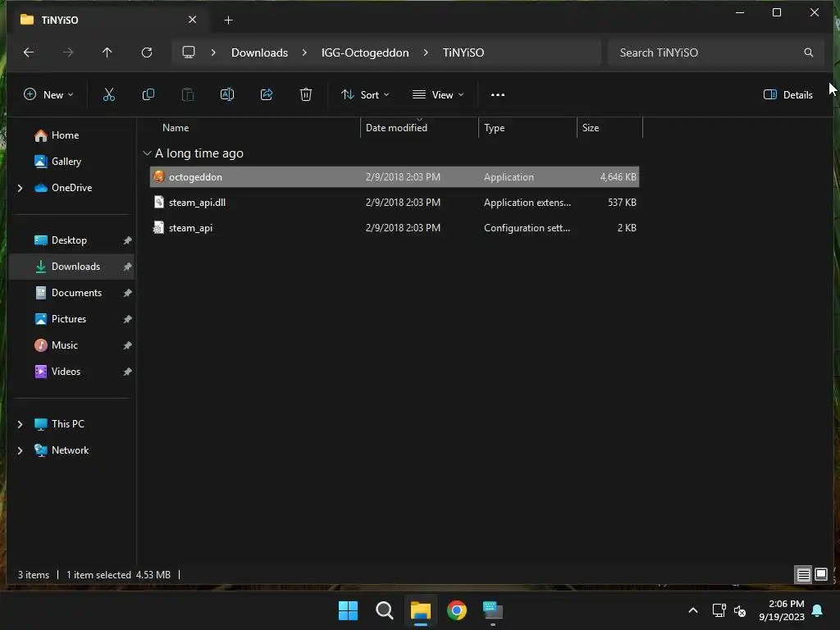This screenshot has height=630, width=840.
Task: Click the Paste clipboard icon
Action: pyautogui.click(x=188, y=95)
